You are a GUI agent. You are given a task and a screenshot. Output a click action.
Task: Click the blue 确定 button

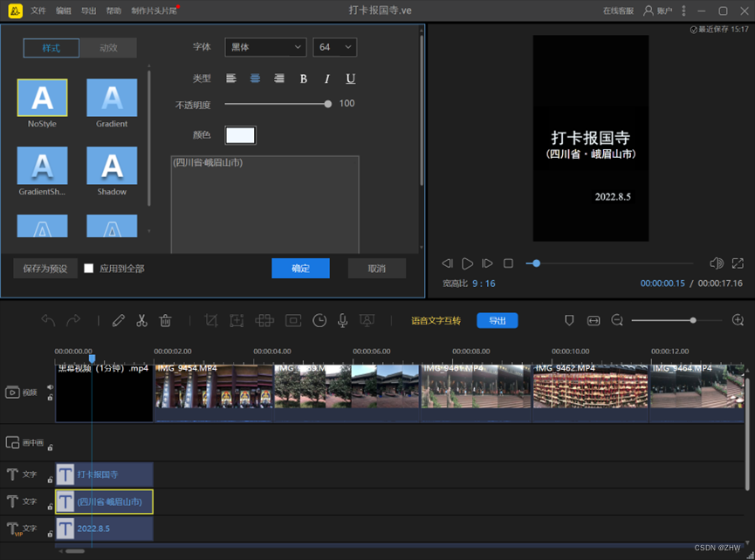pos(300,269)
